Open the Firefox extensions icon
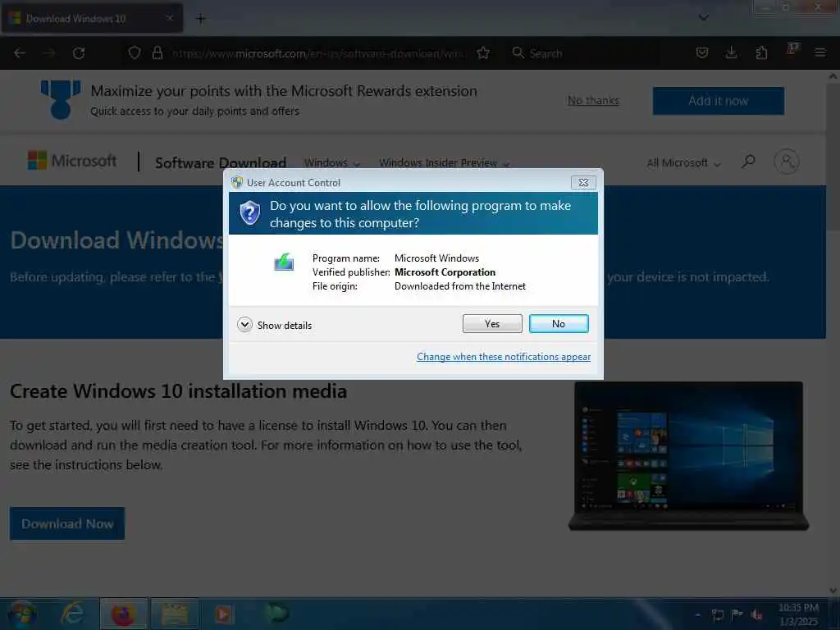Image resolution: width=840 pixels, height=630 pixels. pos(761,52)
